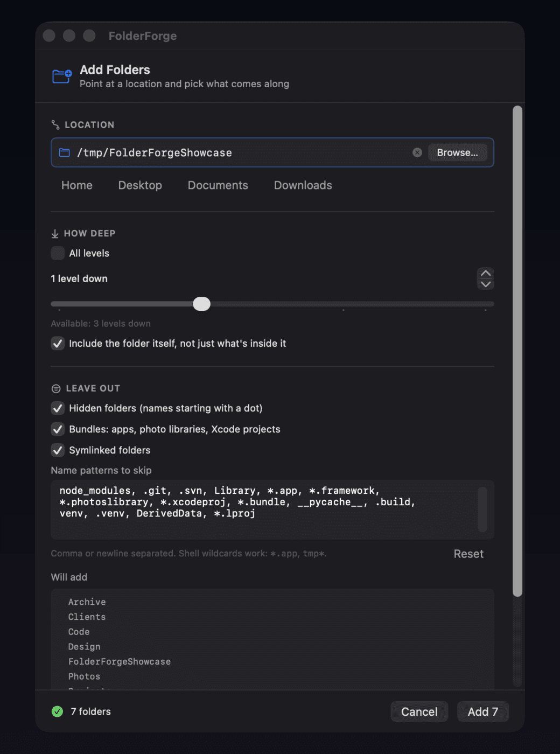Click the Cancel button
Viewport: 560px width, 754px height.
(419, 712)
